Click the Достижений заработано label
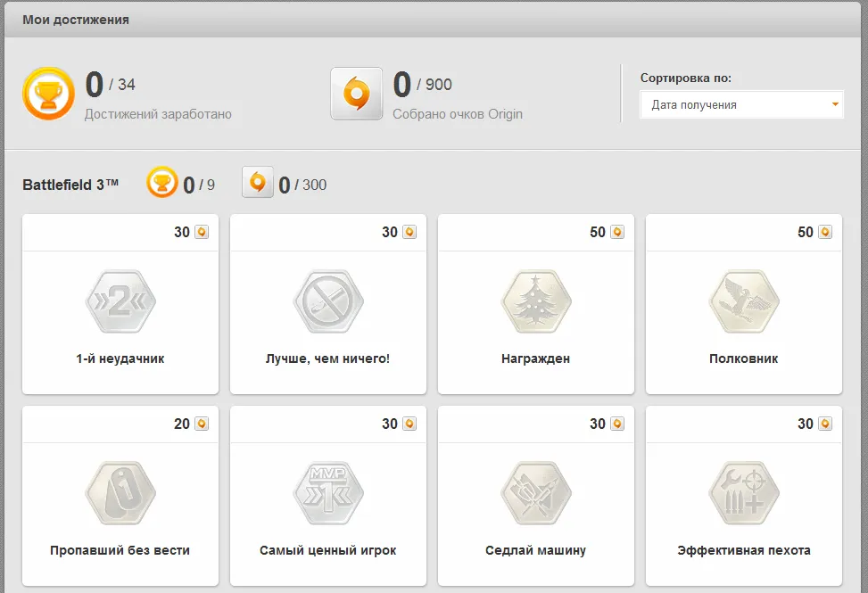 [158, 114]
